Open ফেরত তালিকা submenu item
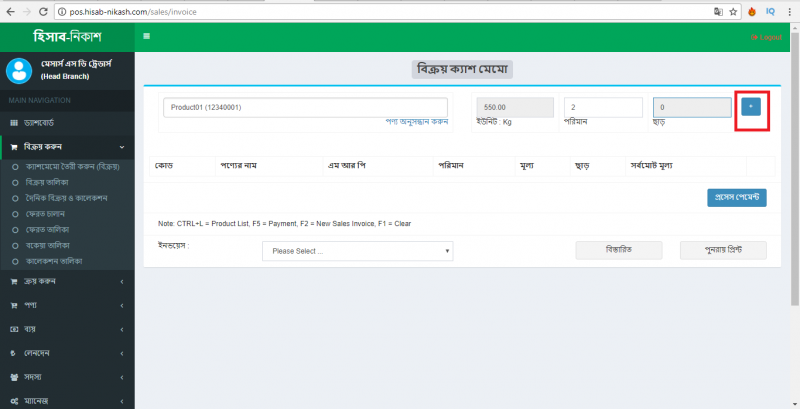 click(x=47, y=229)
